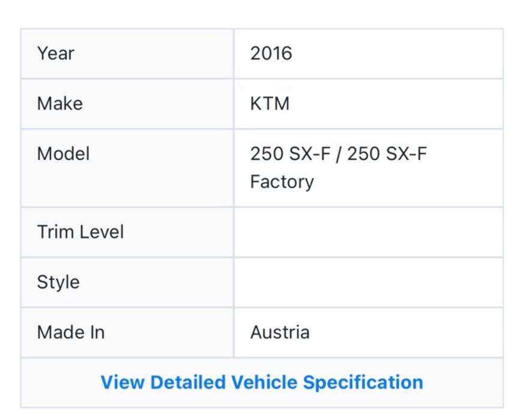Click the first 250 SX-F text
524x420 pixels.
(290, 154)
